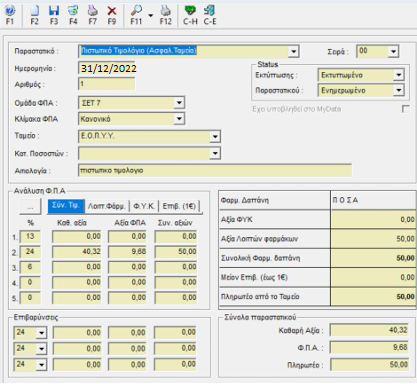417x384 pixels.
Task: Click Συνολική Φαρμ. δαπάνη amount cell
Action: 373,258
